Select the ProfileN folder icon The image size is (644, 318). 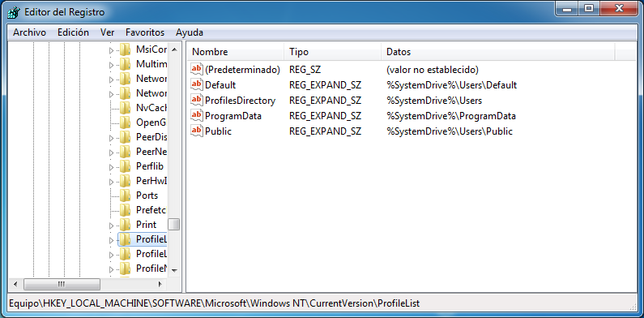126,269
